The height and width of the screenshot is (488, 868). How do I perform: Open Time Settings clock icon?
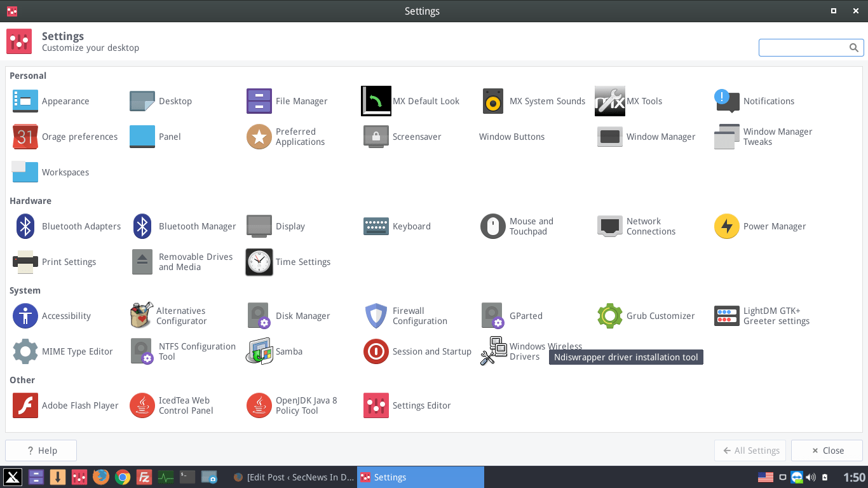[x=259, y=262]
